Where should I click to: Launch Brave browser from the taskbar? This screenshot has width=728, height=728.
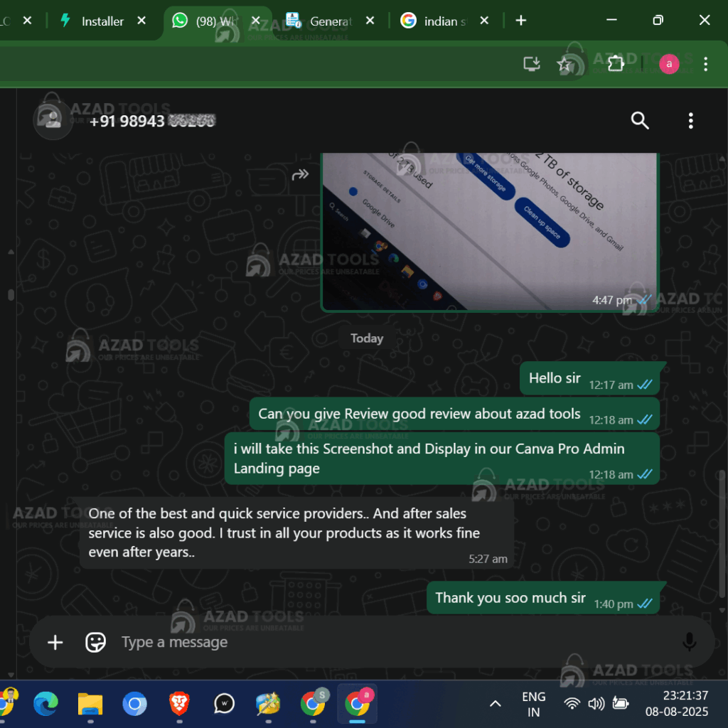point(179,704)
